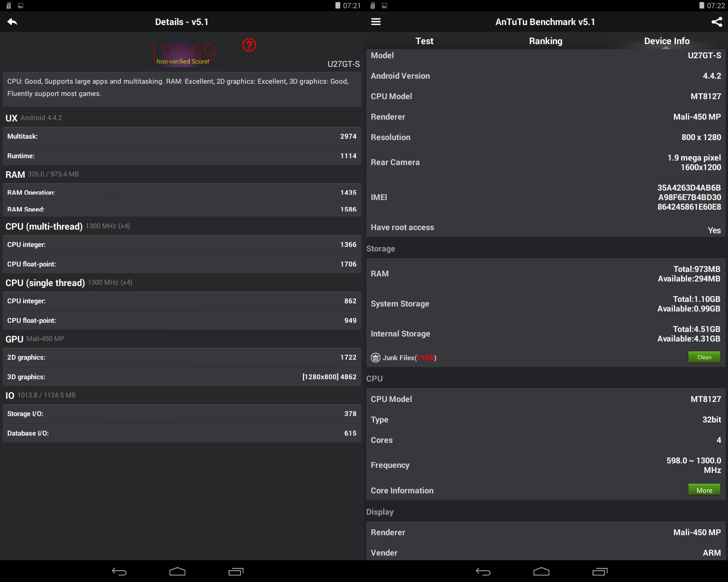
Task: Tap Android back button under AnTuTu screen
Action: click(483, 572)
